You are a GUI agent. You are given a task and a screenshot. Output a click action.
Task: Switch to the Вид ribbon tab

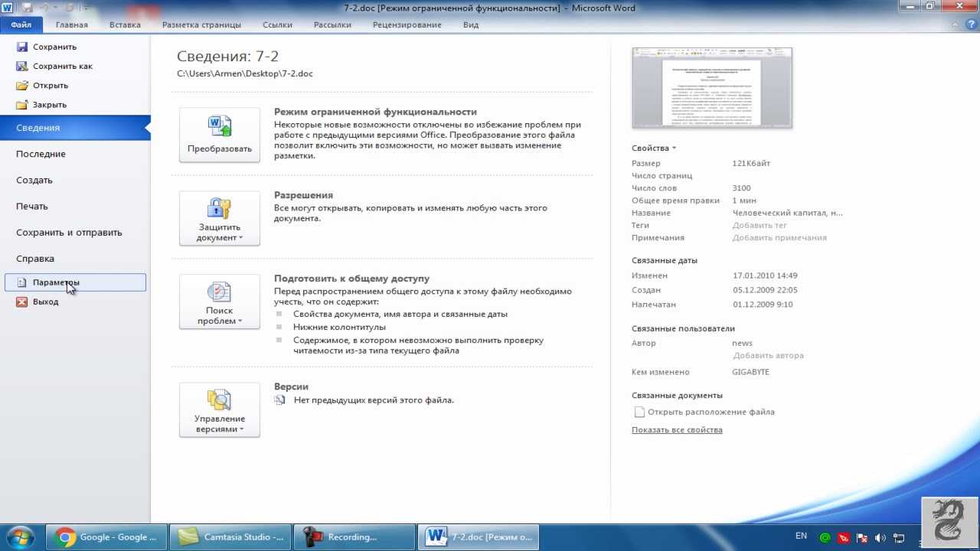coord(471,24)
